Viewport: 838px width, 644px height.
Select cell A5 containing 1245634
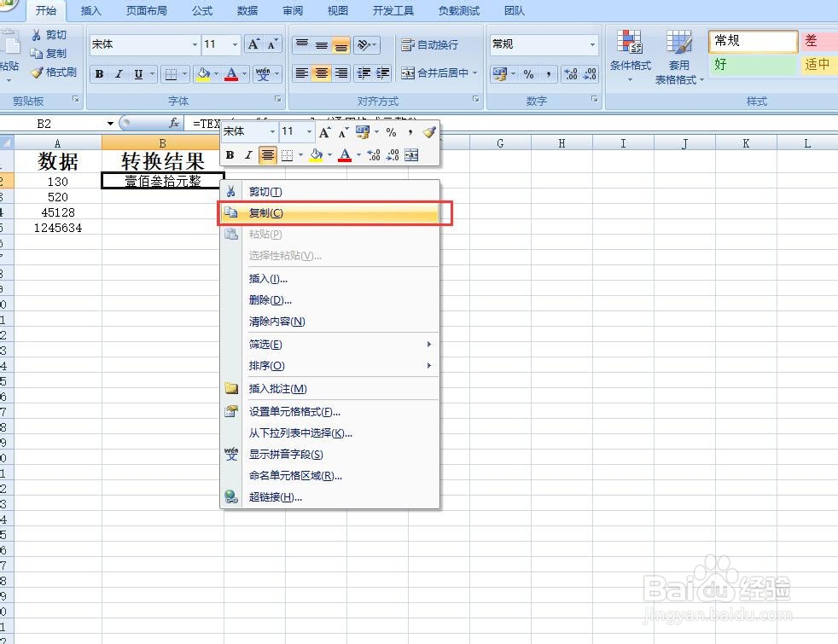pyautogui.click(x=58, y=228)
